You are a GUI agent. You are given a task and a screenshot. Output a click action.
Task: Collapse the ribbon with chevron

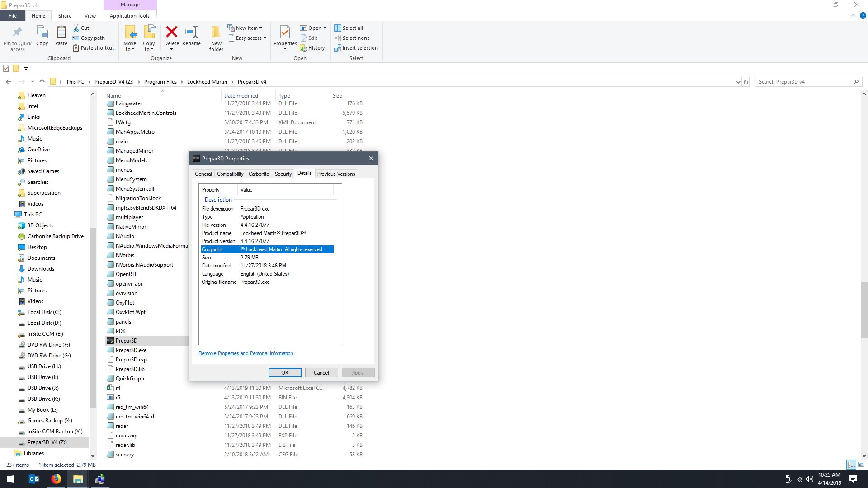853,15
